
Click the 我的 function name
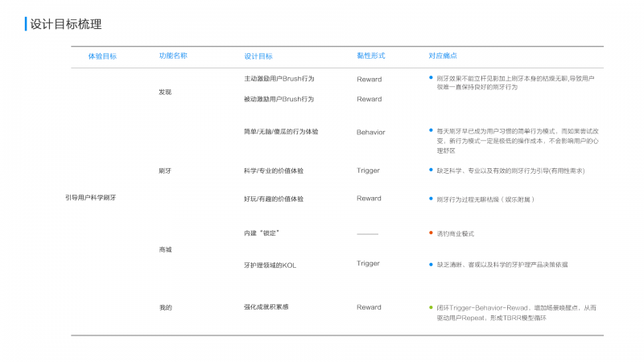(x=166, y=308)
